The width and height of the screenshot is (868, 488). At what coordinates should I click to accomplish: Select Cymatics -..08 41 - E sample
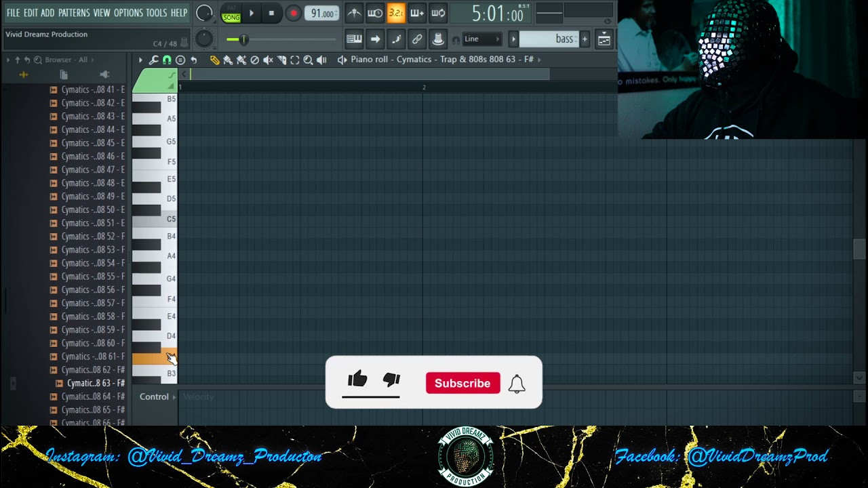[x=88, y=89]
